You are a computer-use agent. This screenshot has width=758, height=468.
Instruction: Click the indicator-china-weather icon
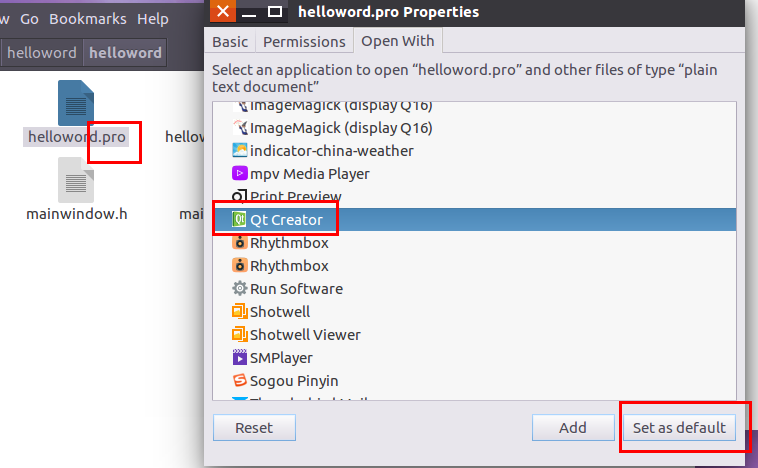point(239,150)
